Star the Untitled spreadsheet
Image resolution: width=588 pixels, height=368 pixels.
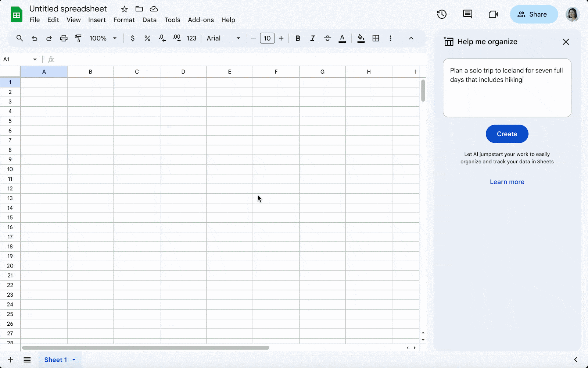125,9
